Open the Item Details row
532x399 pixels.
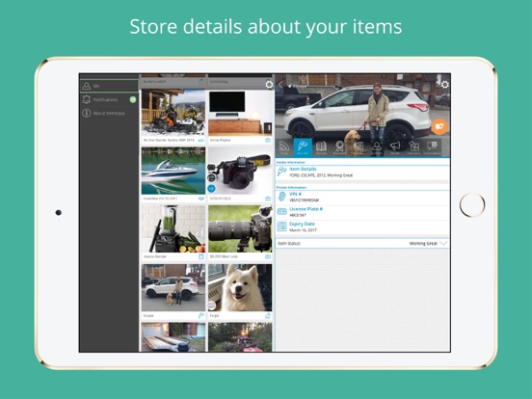(x=362, y=172)
